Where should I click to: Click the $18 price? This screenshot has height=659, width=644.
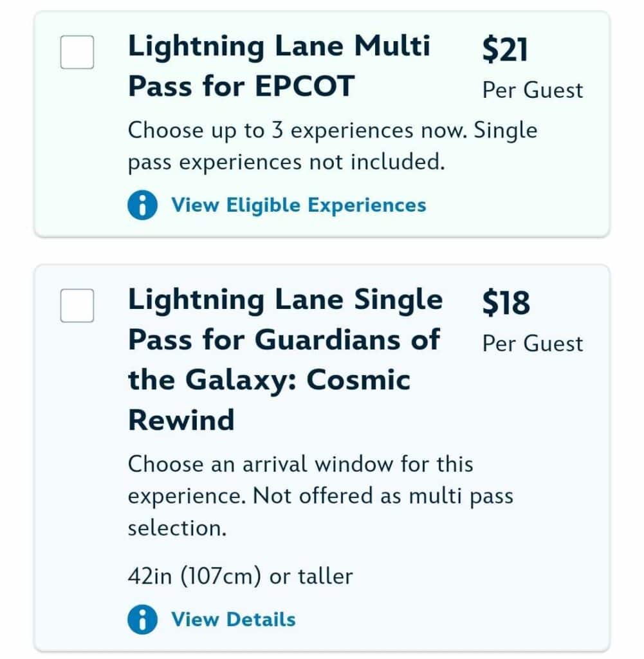tap(506, 302)
